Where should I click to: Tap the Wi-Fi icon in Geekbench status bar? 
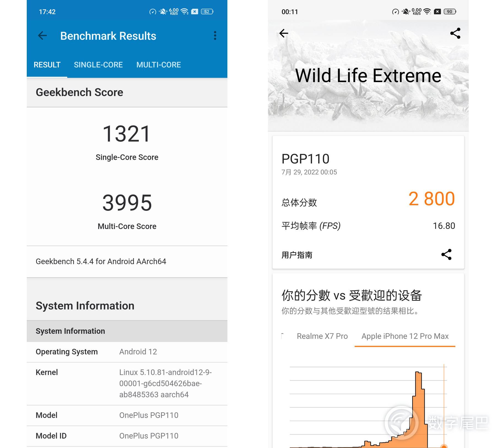[185, 12]
